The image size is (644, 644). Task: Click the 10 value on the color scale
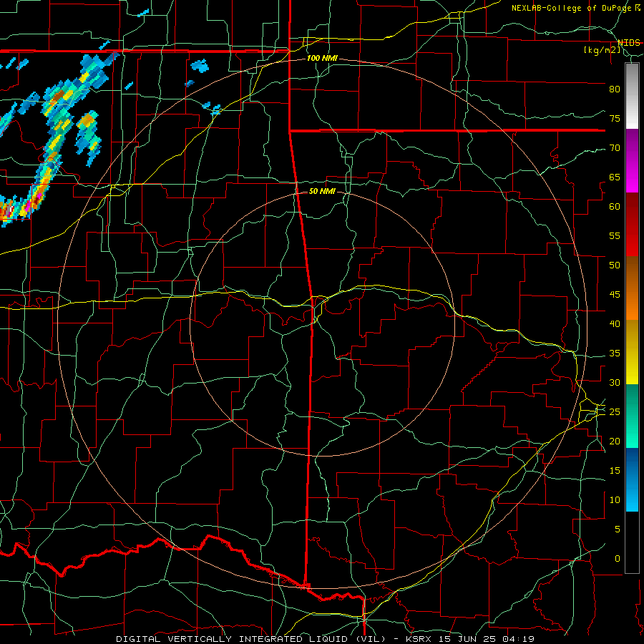pyautogui.click(x=615, y=500)
